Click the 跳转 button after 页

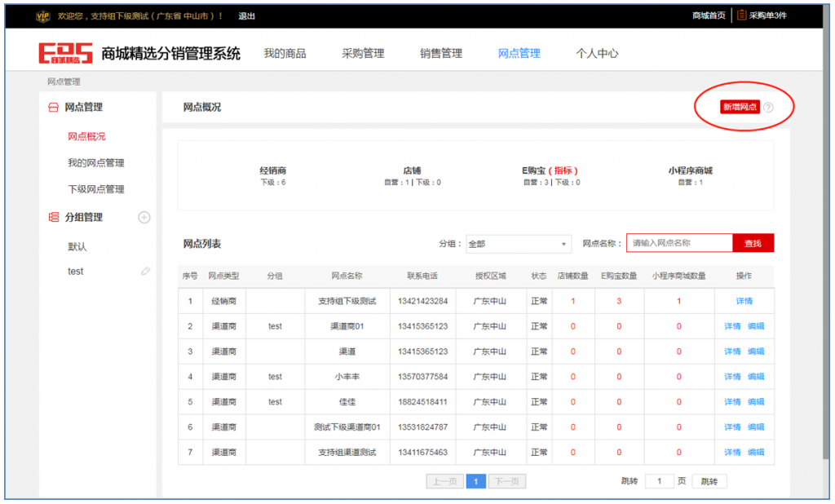coord(709,481)
